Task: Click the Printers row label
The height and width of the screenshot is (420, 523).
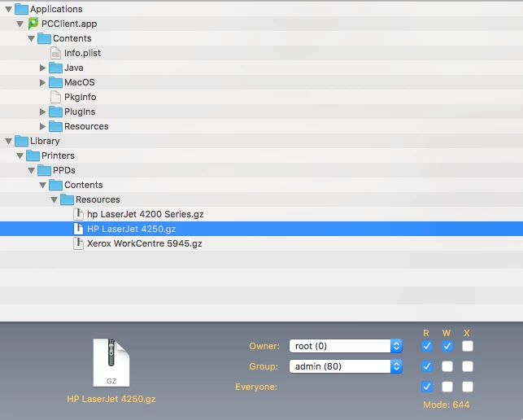Action: pos(58,156)
